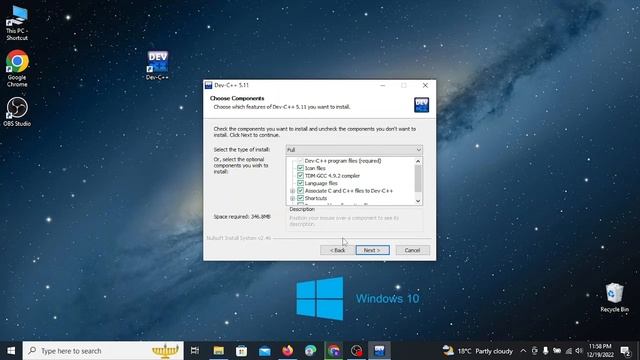Select the Dev-C++ program files (required) row

tap(343, 161)
